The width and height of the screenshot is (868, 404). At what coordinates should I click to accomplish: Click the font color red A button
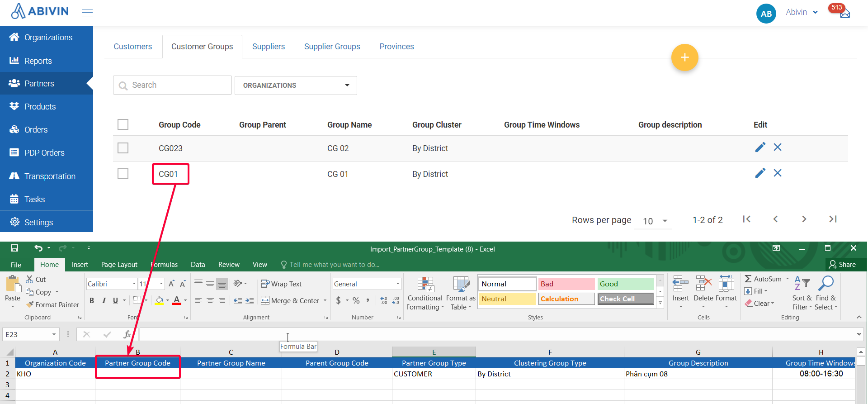[x=177, y=300]
